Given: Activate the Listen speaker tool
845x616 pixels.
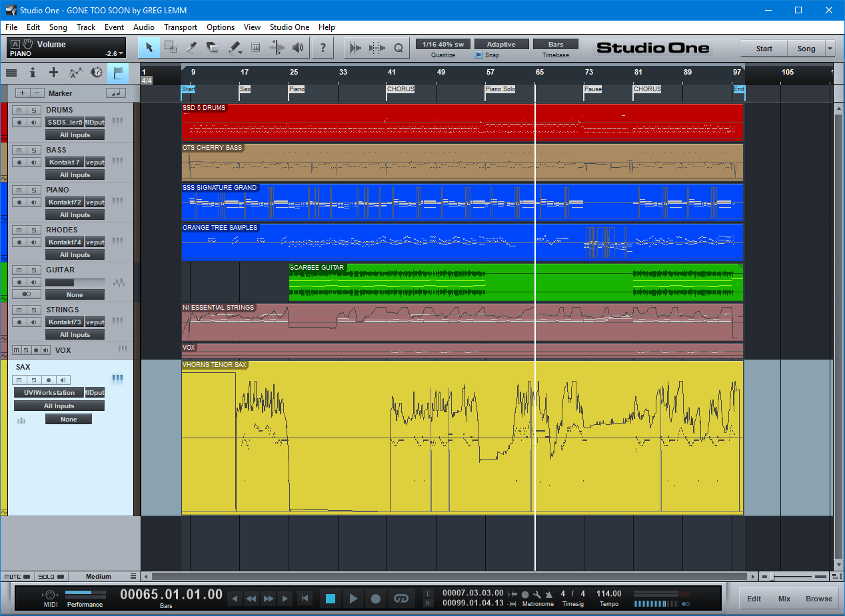Looking at the screenshot, I should (x=298, y=47).
